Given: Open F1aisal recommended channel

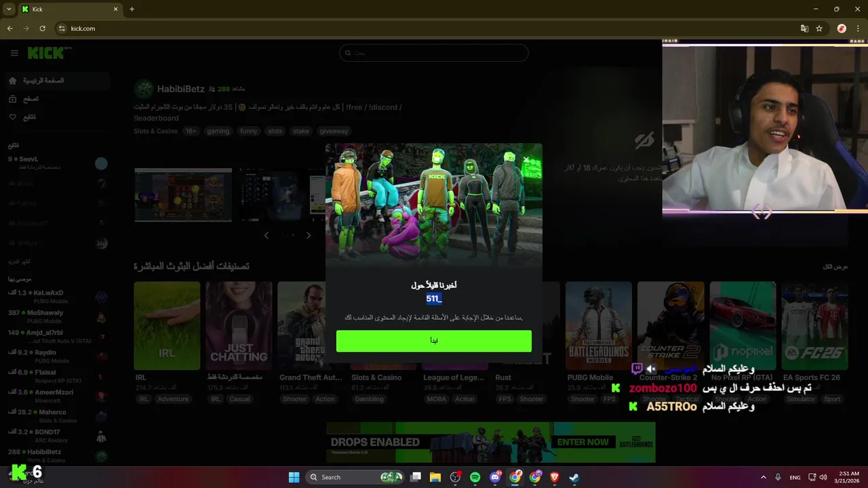Looking at the screenshot, I should click(x=57, y=376).
